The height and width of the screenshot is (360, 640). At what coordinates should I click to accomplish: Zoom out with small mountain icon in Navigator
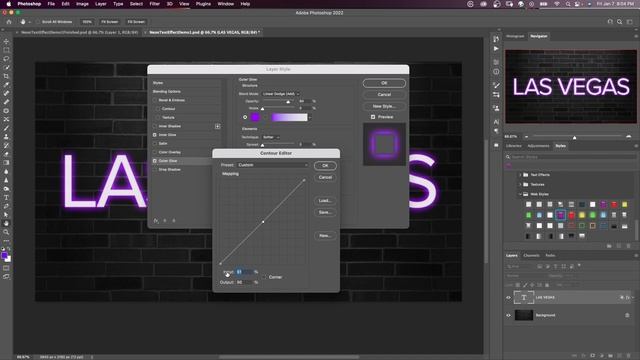tap(527, 136)
